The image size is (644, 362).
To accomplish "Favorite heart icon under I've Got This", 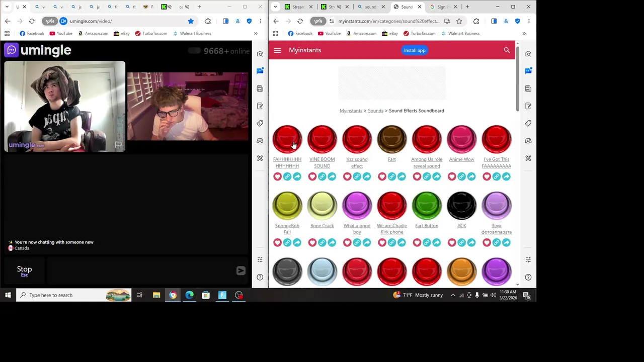I will (x=487, y=176).
